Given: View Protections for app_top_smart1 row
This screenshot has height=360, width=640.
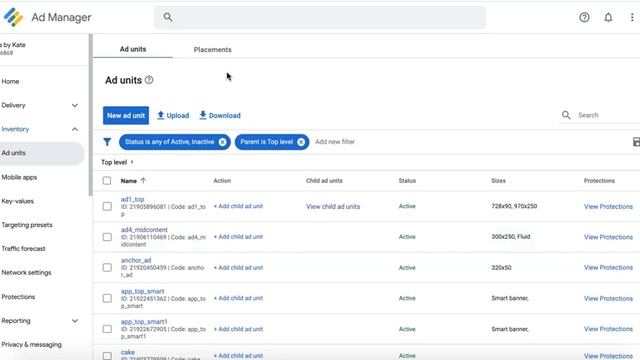Looking at the screenshot, I should [608, 329].
